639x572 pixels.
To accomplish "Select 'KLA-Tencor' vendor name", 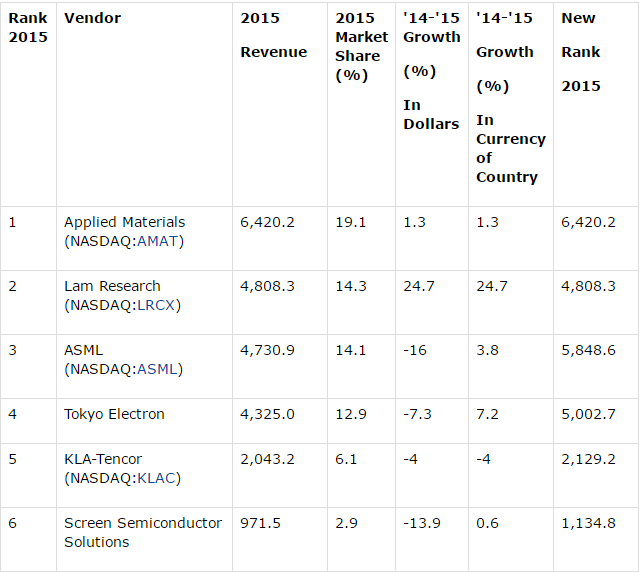I will [103, 459].
